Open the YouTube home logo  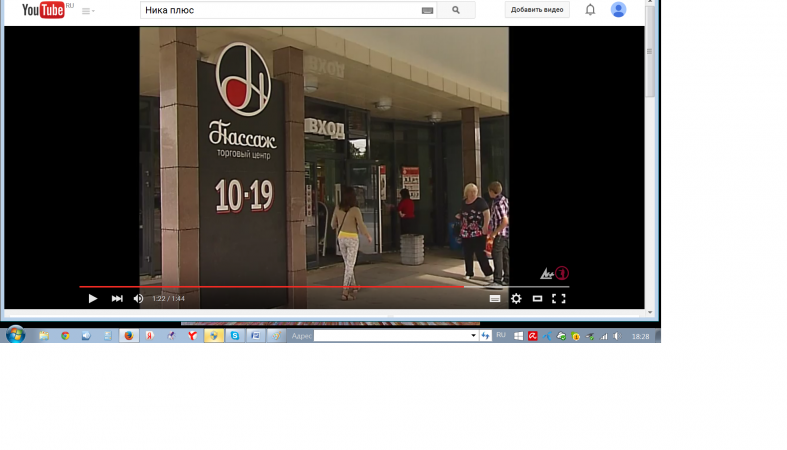pos(43,10)
